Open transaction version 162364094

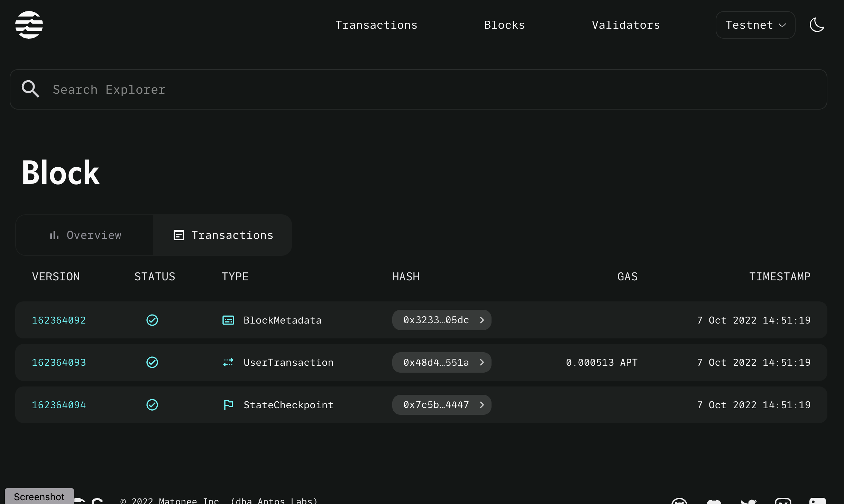coord(59,405)
